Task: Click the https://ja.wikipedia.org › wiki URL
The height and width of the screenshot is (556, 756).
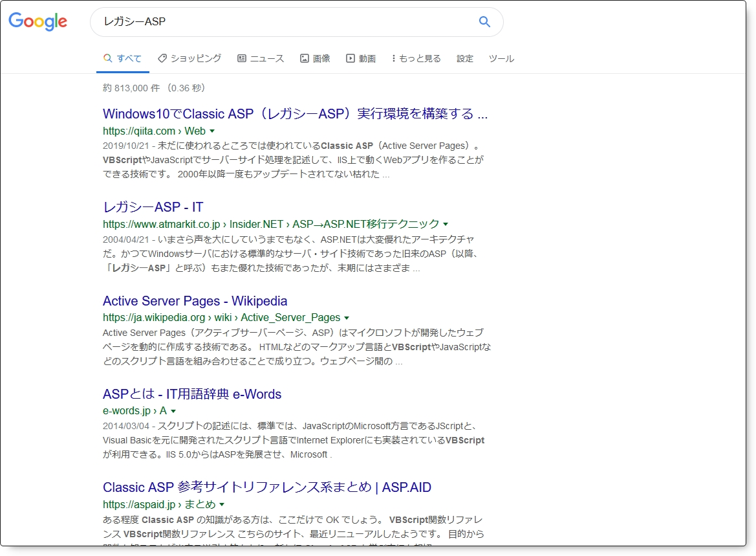Action: pyautogui.click(x=221, y=318)
